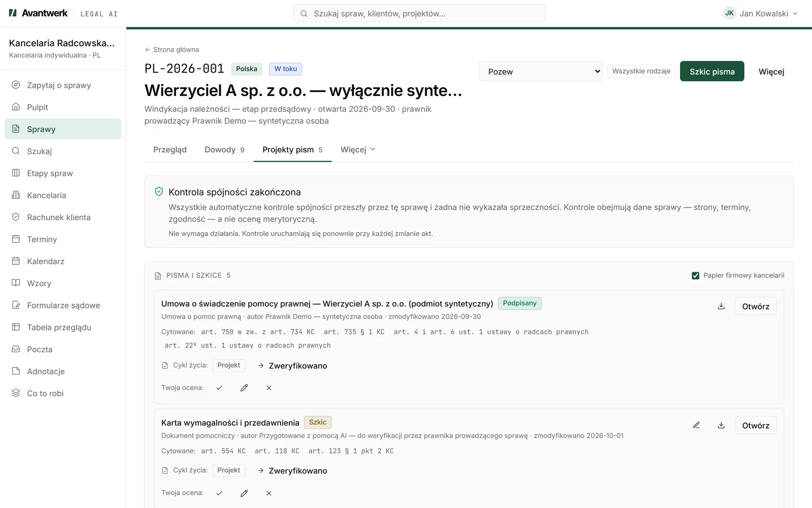Open Etapy spraw in sidebar
Image resolution: width=812 pixels, height=508 pixels.
click(63, 173)
